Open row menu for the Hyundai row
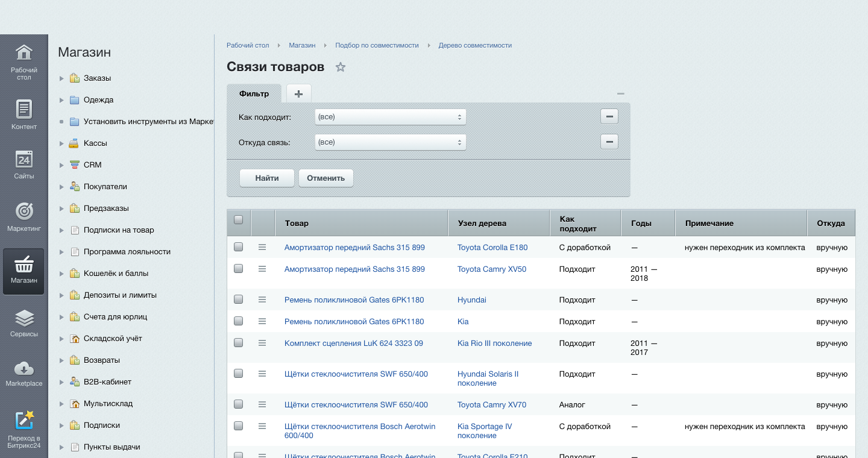The height and width of the screenshot is (458, 868). [x=262, y=300]
